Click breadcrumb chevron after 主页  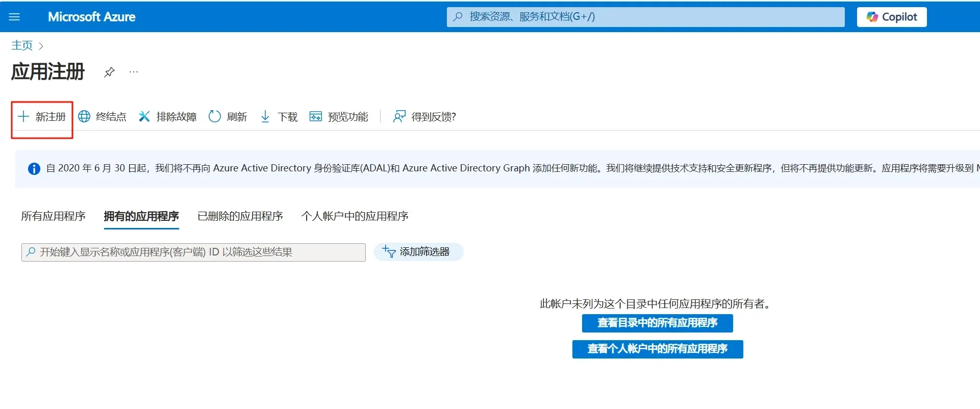[x=41, y=46]
